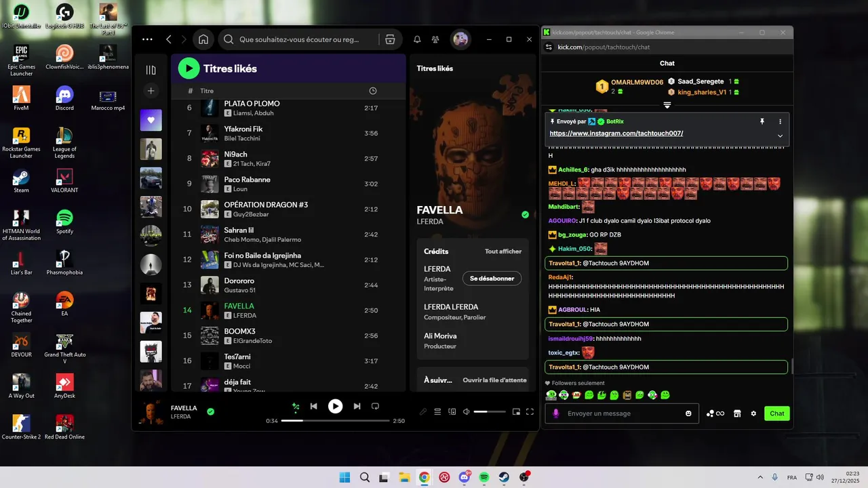
Task: Open Kick channel points icon
Action: [x=715, y=413]
